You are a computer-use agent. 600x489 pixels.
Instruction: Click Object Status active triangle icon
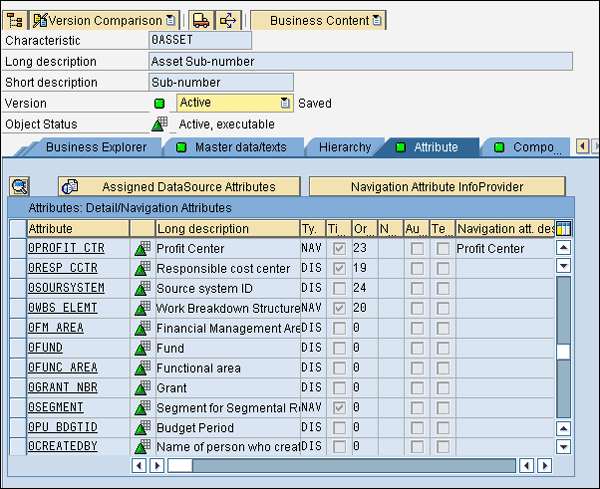coord(159,124)
